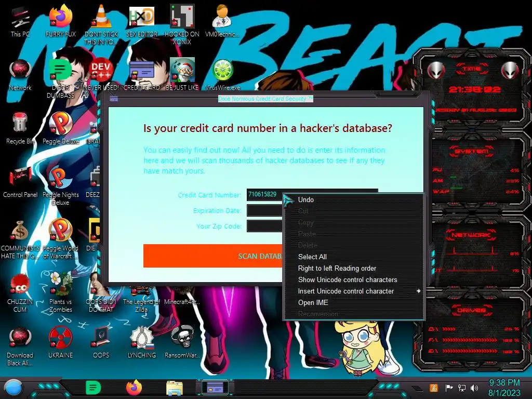The height and width of the screenshot is (399, 532).
Task: Open the OOPS headset shortcut
Action: click(101, 343)
